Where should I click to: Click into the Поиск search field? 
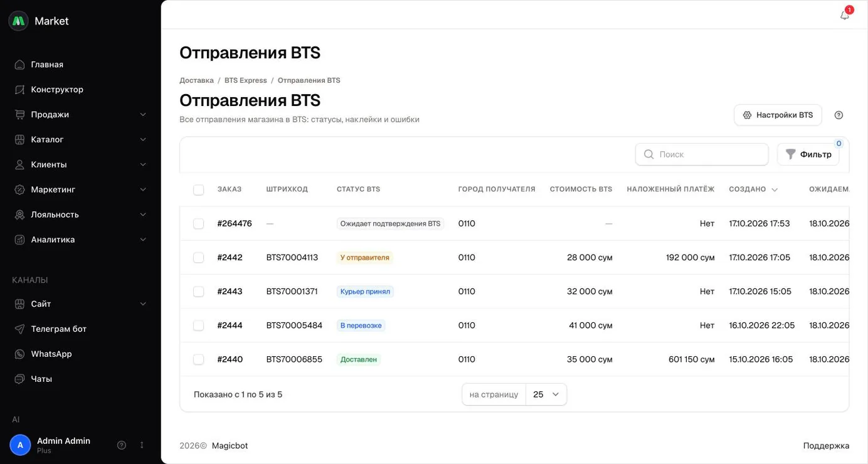tap(702, 154)
